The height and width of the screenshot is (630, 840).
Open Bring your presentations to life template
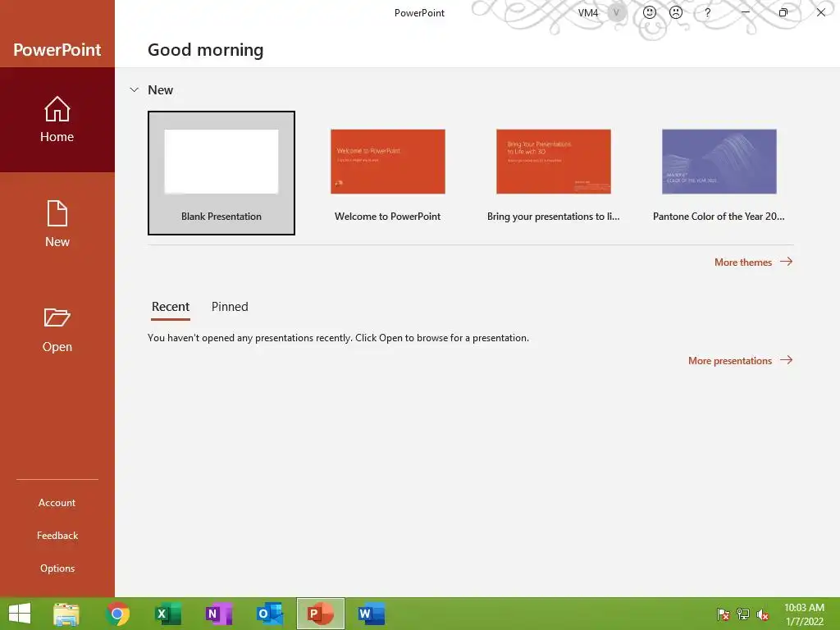pyautogui.click(x=554, y=173)
